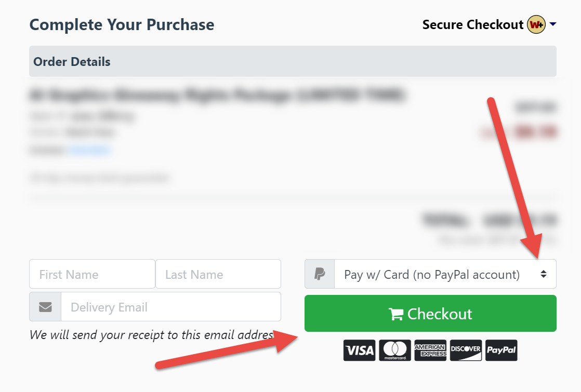Click the receipt email notice text
The width and height of the screenshot is (581, 392).
(151, 335)
